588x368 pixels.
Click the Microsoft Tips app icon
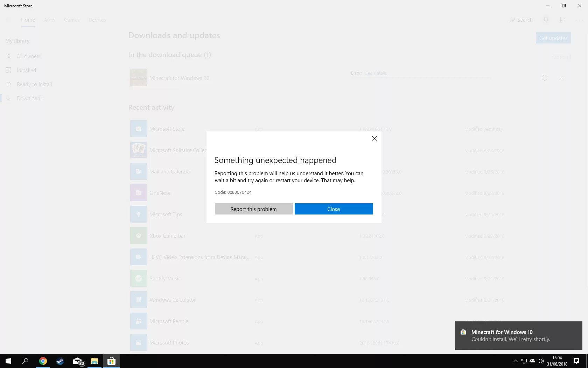tap(139, 214)
